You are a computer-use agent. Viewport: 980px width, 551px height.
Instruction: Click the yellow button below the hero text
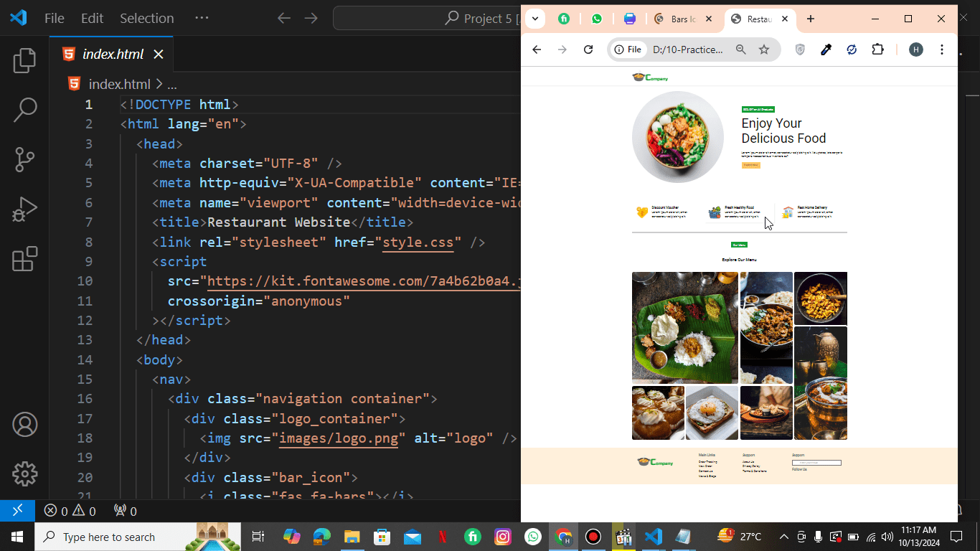point(750,165)
